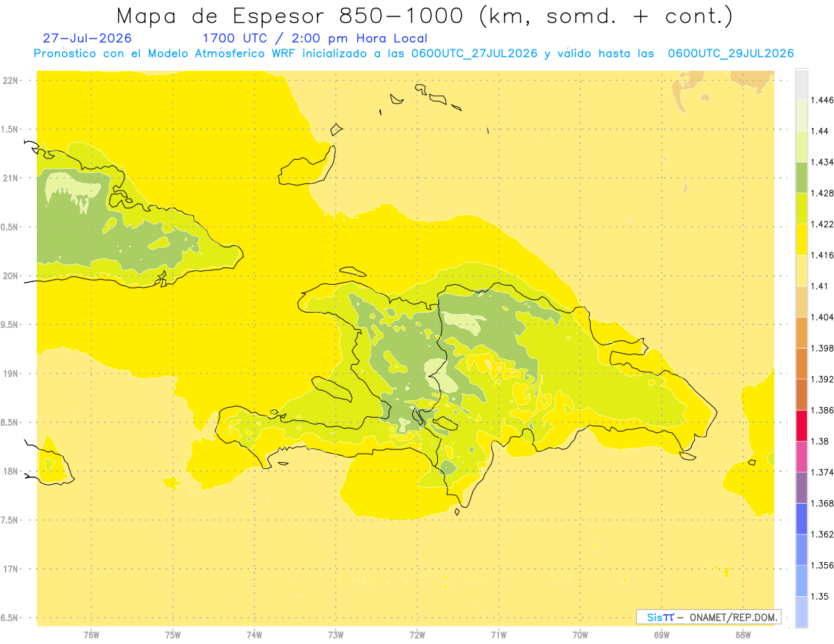Image resolution: width=834 pixels, height=644 pixels.
Task: Click the 72W longitude label
Action: (x=418, y=634)
